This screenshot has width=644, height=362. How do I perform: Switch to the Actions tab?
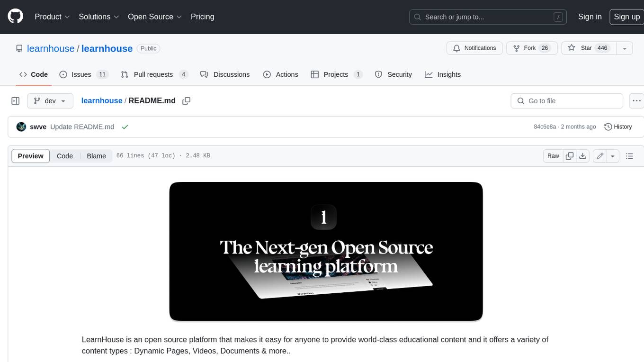pos(280,74)
